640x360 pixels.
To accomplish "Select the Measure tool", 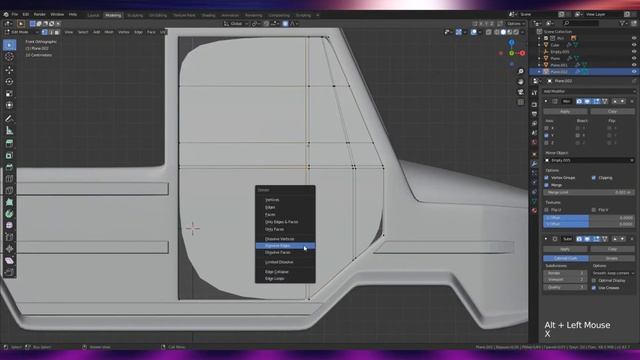I will click(x=9, y=131).
